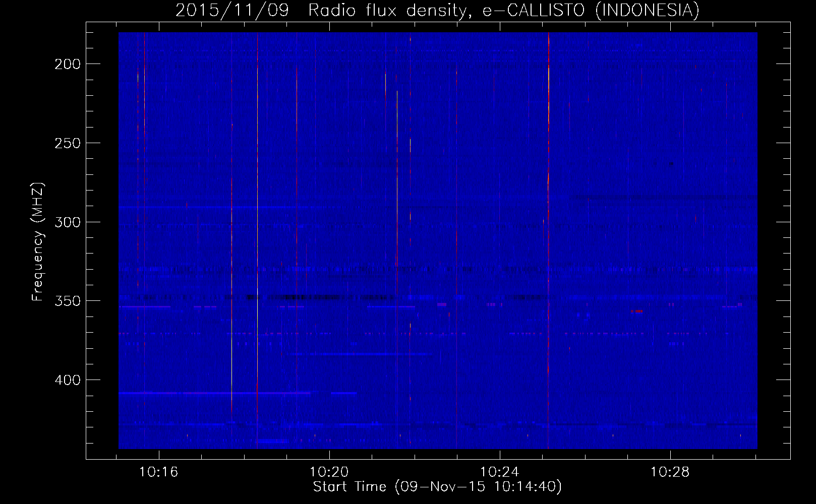
Task: Click the 'Start Time (09-Nov-15 10:14:40)' label
Action: pyautogui.click(x=437, y=487)
